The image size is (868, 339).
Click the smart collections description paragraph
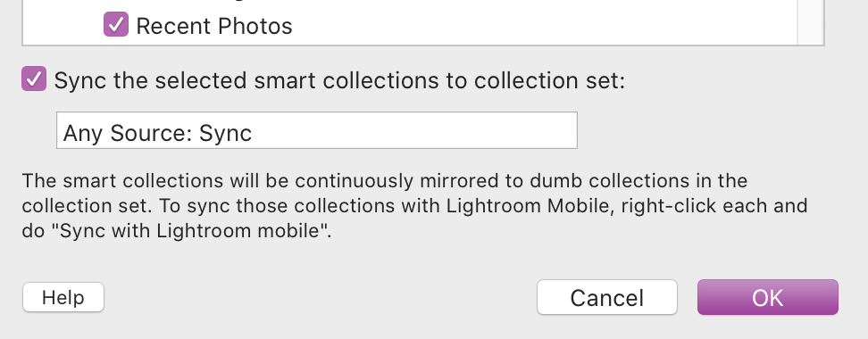pos(414,206)
